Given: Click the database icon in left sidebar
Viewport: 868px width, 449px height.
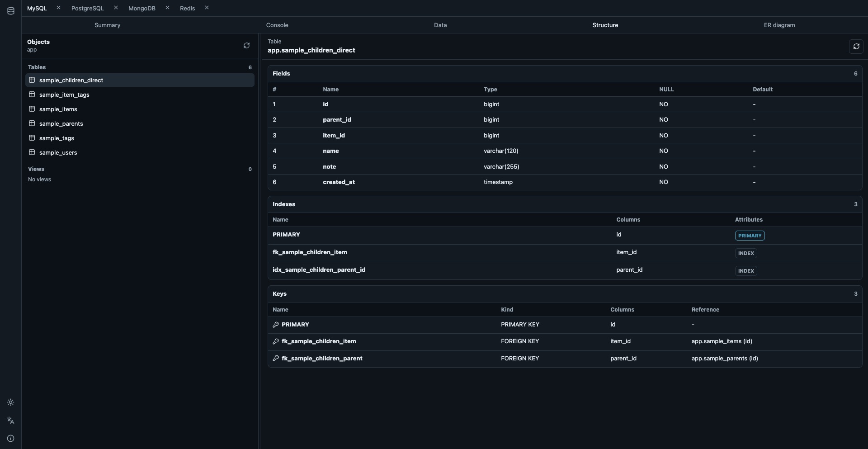Looking at the screenshot, I should (x=11, y=11).
